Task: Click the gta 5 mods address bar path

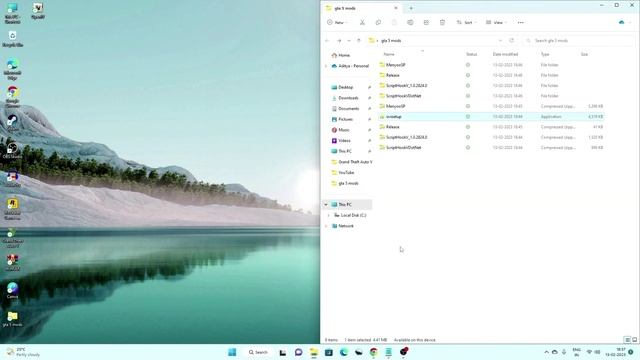Action: [391, 40]
